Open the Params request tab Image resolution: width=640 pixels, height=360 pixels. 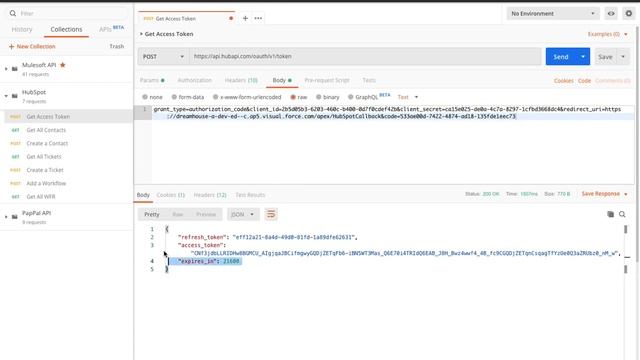152,80
